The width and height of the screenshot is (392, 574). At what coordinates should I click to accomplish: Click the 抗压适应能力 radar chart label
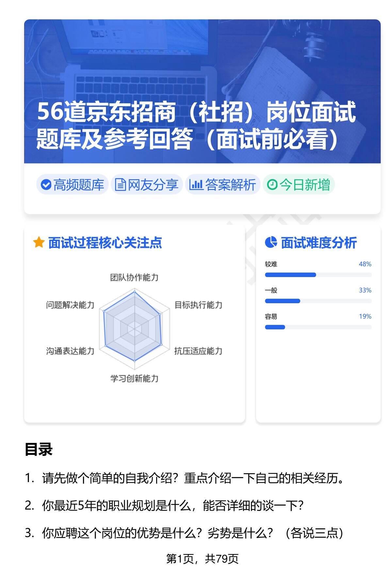click(x=198, y=351)
